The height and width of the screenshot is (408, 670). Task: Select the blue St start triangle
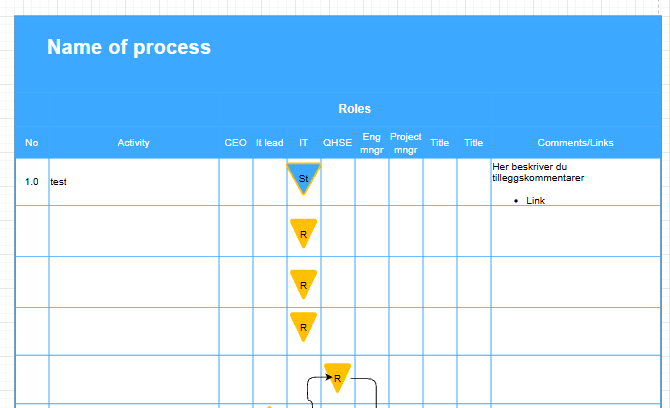click(303, 178)
